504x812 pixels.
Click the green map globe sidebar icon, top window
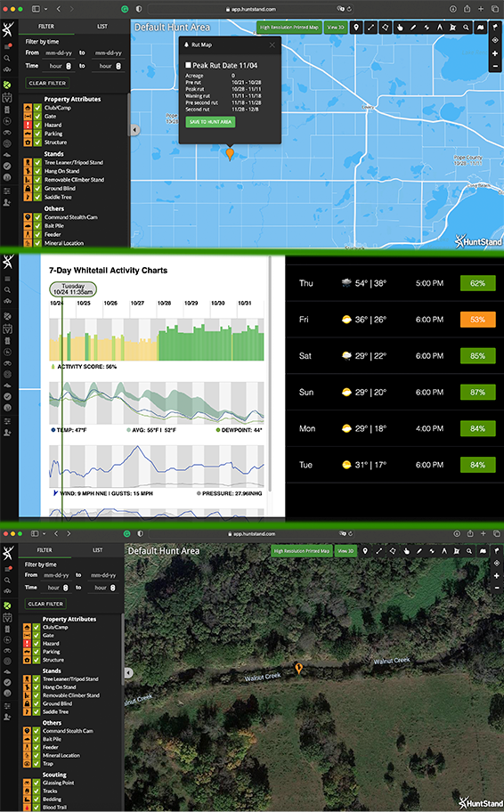7,85
